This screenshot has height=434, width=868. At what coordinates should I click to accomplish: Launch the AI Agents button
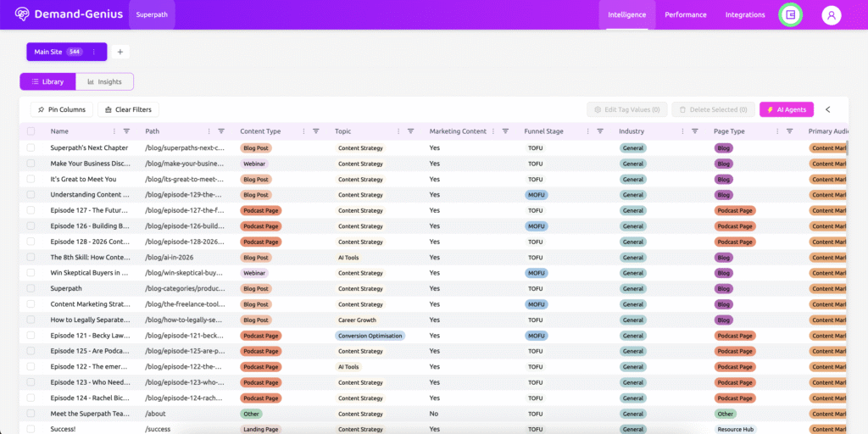pos(787,109)
